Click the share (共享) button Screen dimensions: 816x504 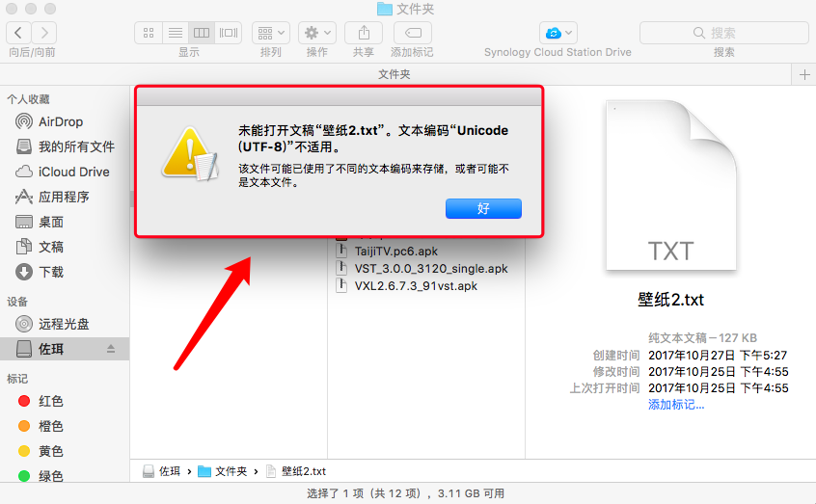coord(364,34)
